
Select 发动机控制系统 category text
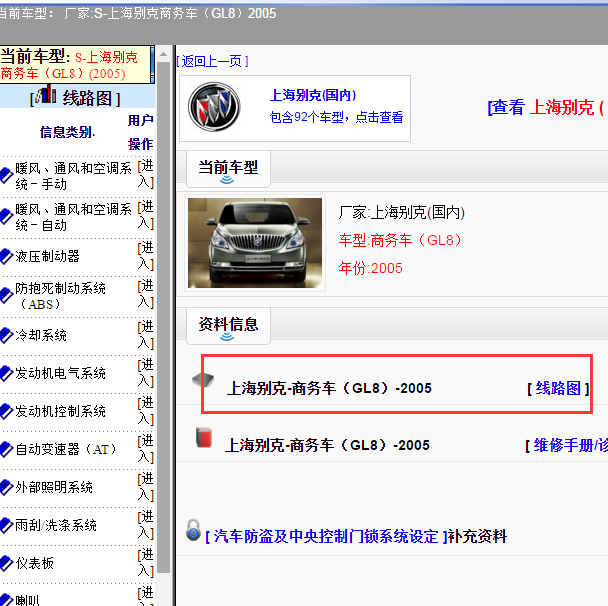pyautogui.click(x=60, y=411)
